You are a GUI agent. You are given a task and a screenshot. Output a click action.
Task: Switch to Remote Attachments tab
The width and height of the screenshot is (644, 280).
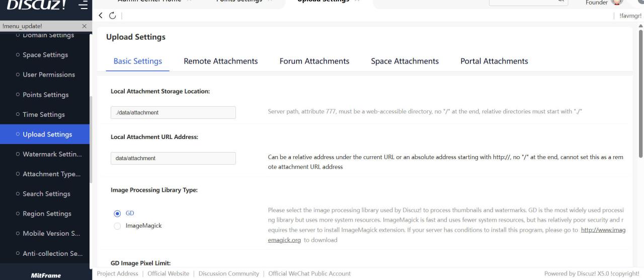click(x=220, y=61)
